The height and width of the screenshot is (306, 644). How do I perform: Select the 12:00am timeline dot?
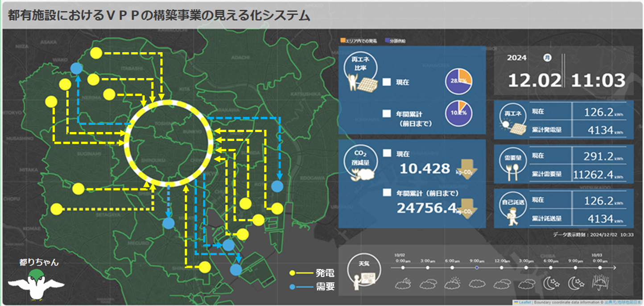pyautogui.click(x=501, y=268)
